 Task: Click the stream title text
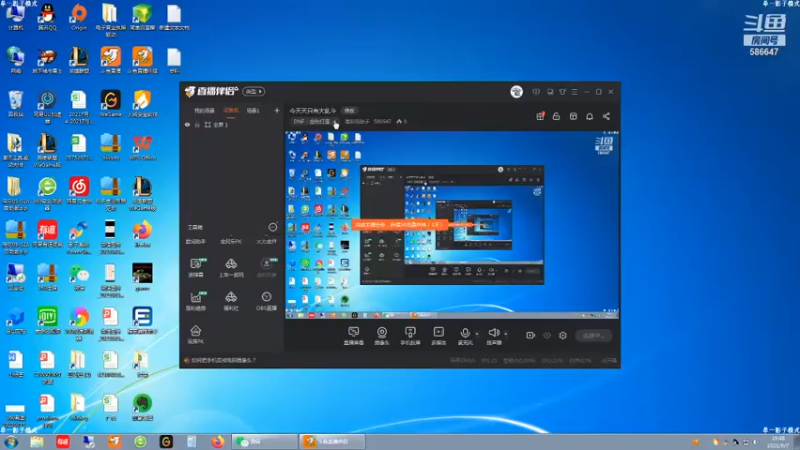(313, 111)
